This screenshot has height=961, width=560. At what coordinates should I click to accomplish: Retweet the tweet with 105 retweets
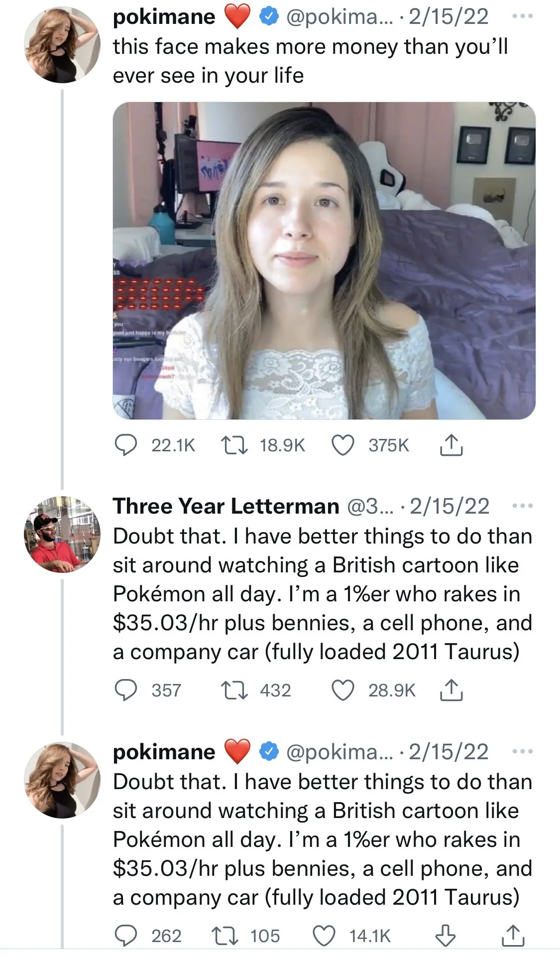pyautogui.click(x=224, y=936)
